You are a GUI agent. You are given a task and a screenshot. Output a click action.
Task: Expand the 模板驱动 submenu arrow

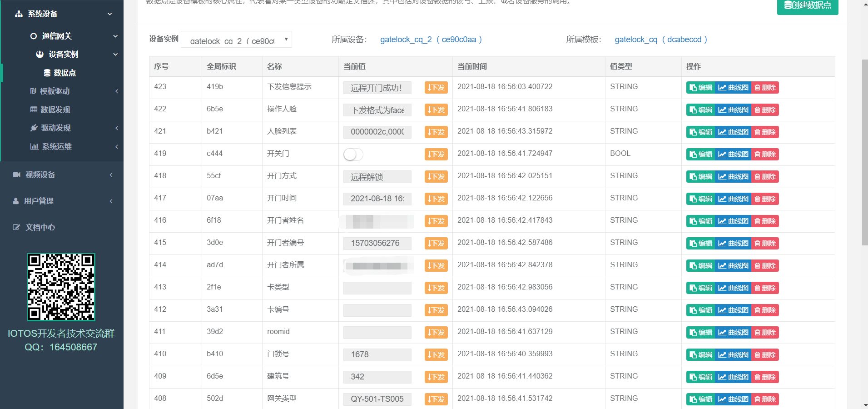click(117, 91)
